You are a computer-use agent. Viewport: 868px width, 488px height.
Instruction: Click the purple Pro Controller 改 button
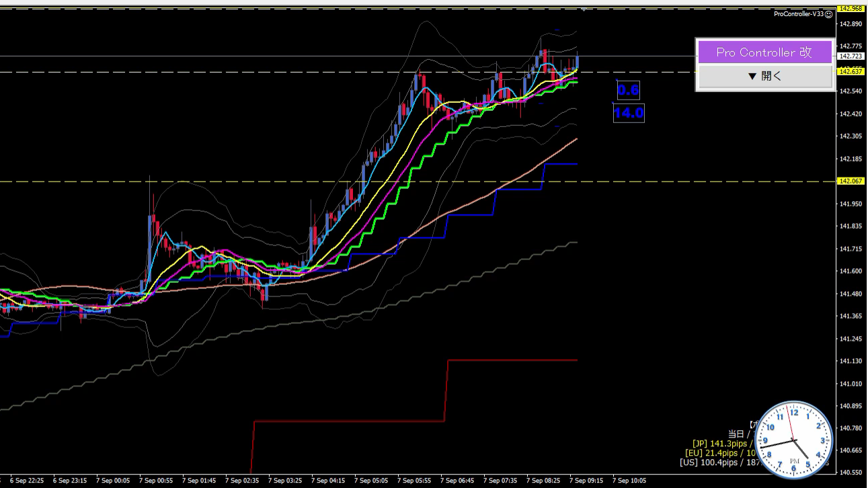click(x=764, y=52)
